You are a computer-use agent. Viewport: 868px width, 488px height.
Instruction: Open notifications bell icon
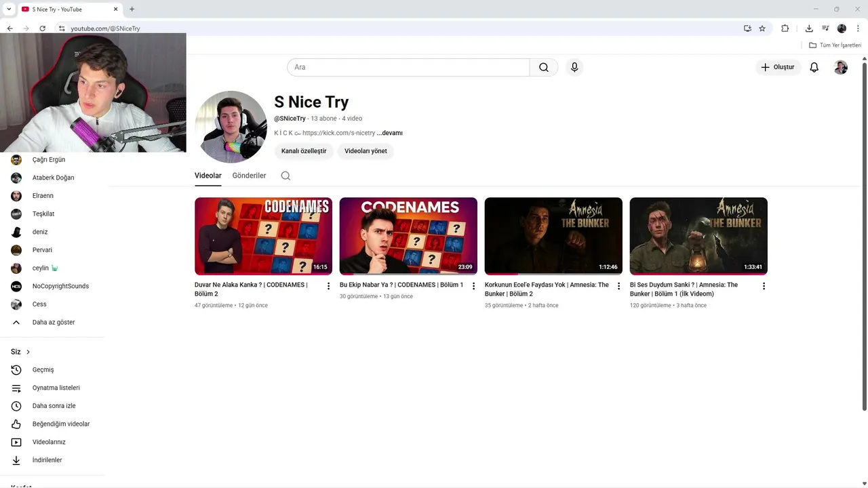pyautogui.click(x=814, y=67)
